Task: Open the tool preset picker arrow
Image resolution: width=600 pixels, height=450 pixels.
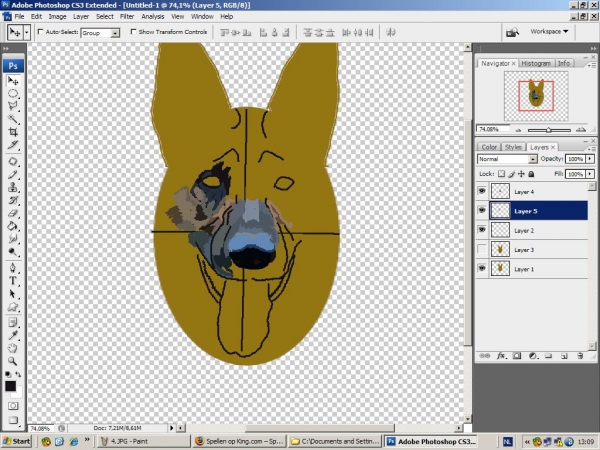Action: (x=26, y=33)
